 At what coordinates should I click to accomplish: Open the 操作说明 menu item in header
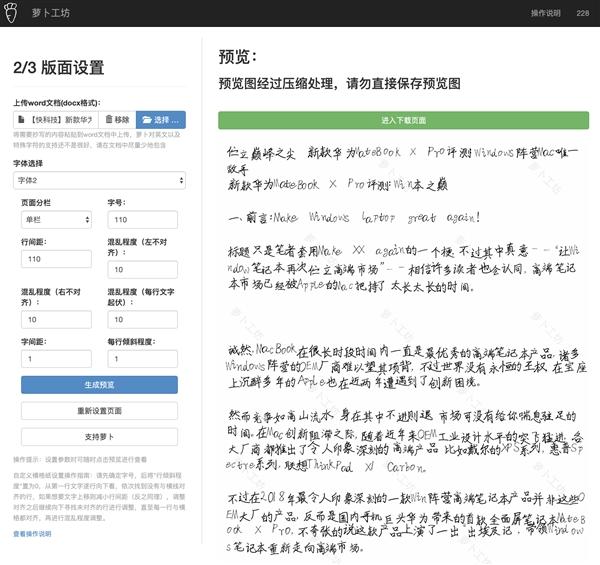pos(545,13)
